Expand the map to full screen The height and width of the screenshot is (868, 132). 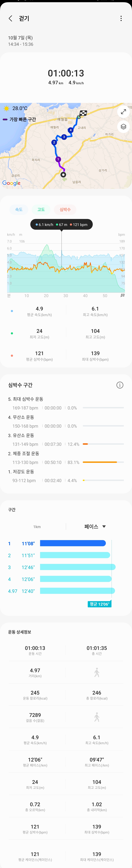click(x=123, y=112)
